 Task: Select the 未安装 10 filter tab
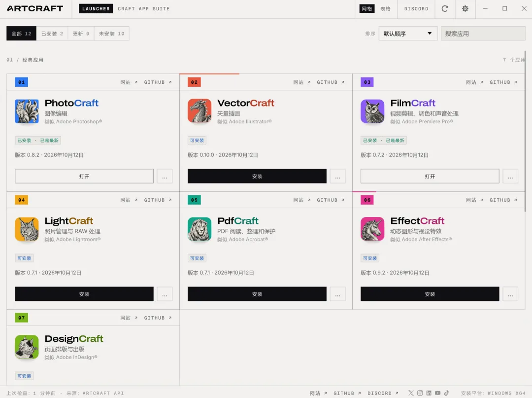tap(112, 34)
